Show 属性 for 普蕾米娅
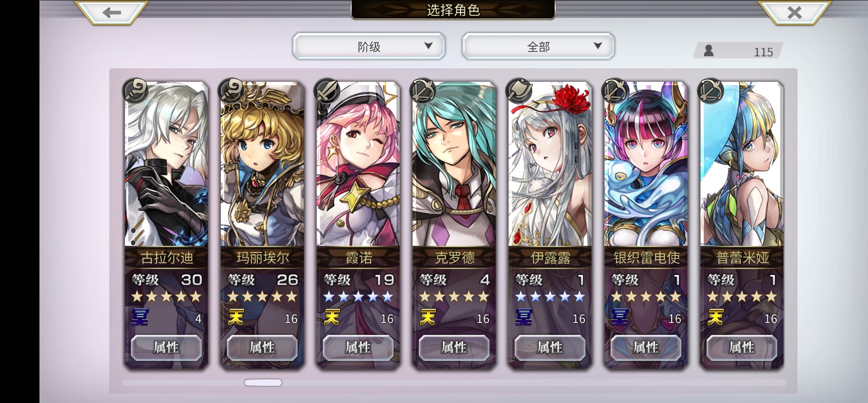Viewport: 868px width, 403px height. (x=742, y=348)
